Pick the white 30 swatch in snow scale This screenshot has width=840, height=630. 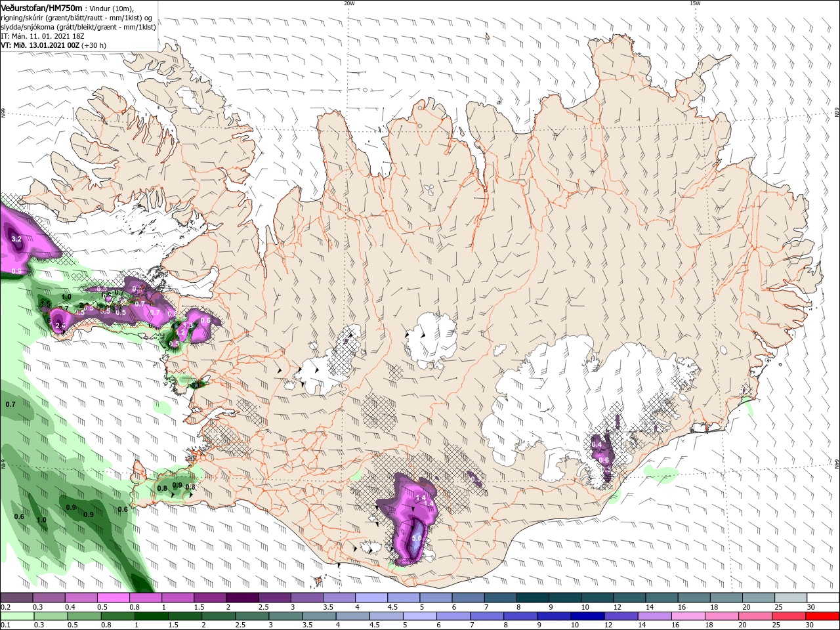(823, 598)
